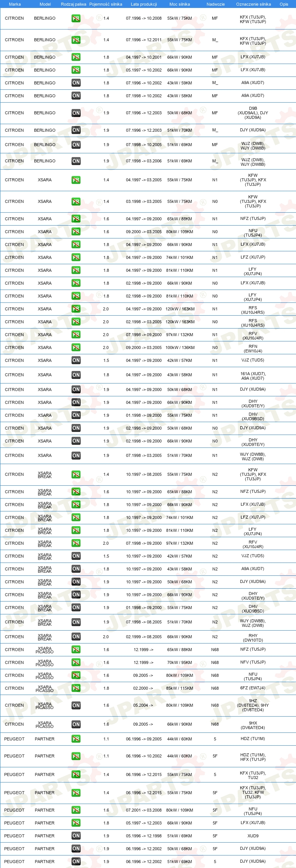Screen dimensions: 296x868
Task: Click diesel ON icon in Xsara DHV (XUD9BSD) N1 row
Action: (x=76, y=415)
